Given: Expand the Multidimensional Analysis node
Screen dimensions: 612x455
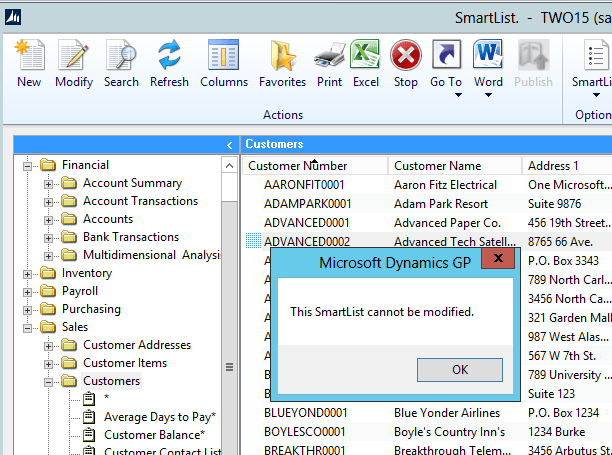Looking at the screenshot, I should click(48, 256).
